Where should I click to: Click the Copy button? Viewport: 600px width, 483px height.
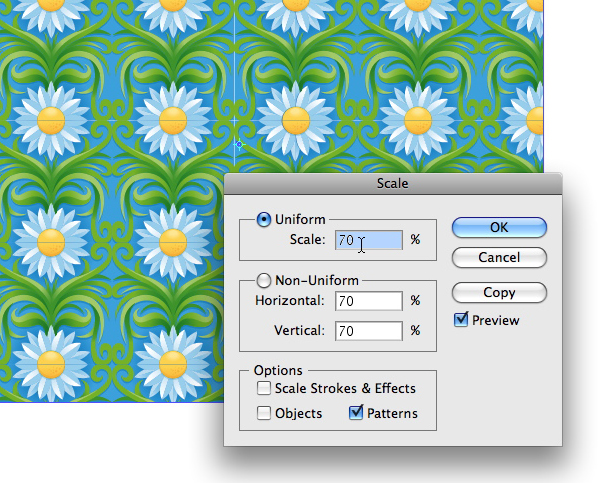click(499, 292)
